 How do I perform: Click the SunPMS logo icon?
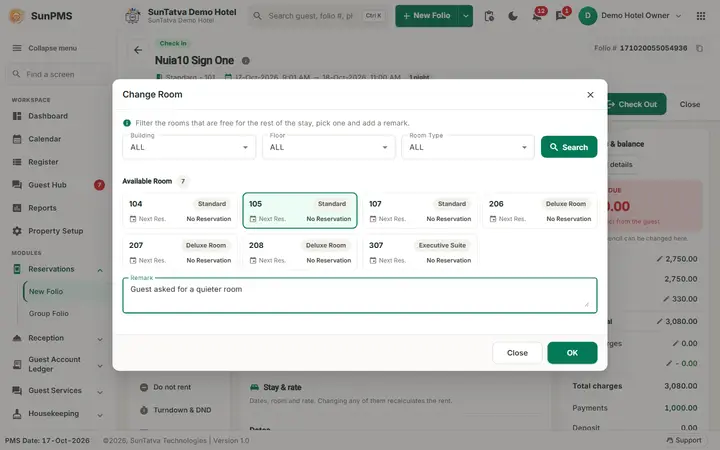click(17, 16)
